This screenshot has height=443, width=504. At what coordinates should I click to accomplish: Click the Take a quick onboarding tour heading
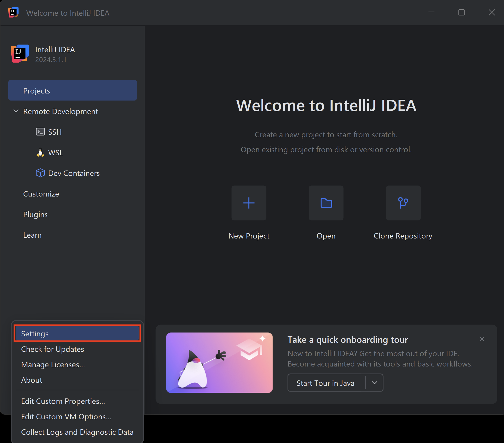pos(347,339)
